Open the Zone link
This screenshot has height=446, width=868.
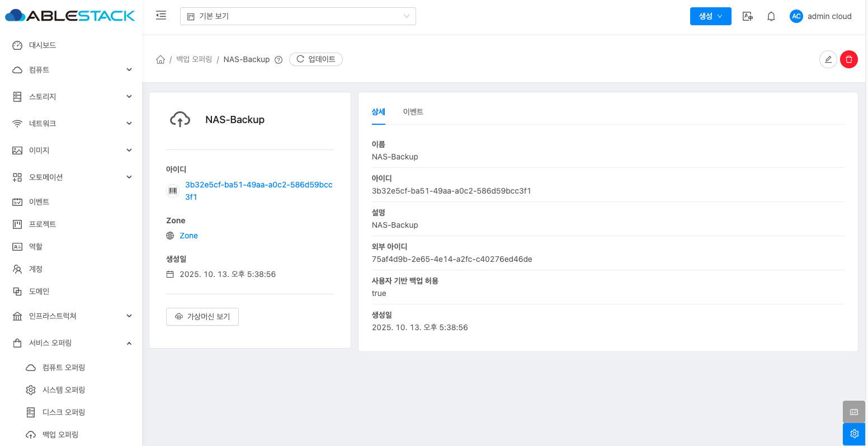coord(188,236)
